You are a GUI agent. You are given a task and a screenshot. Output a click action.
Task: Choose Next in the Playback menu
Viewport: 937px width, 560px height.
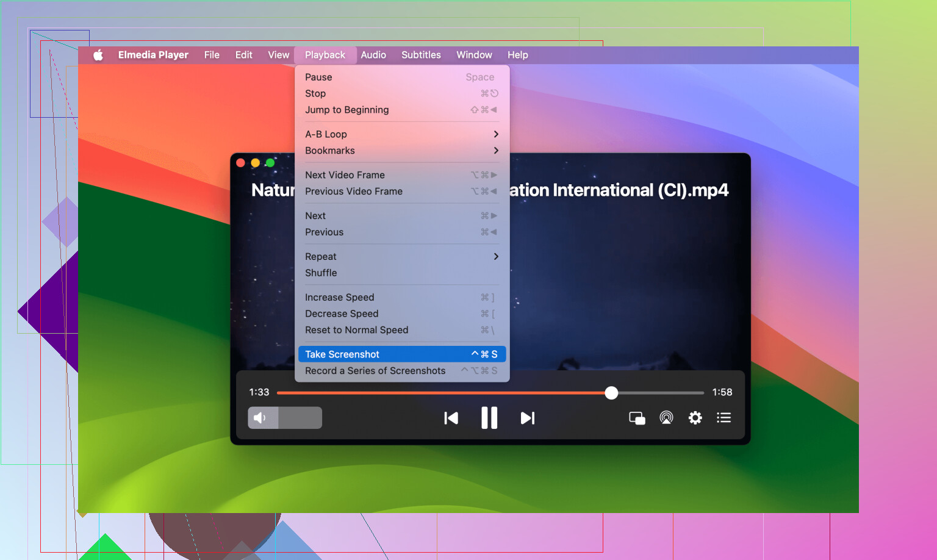pos(402,216)
